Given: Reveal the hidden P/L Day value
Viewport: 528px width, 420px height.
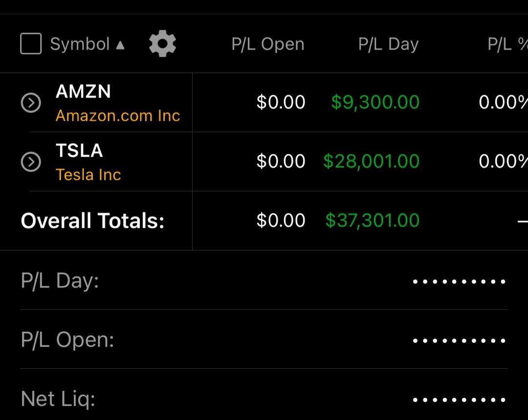Looking at the screenshot, I should [x=459, y=281].
